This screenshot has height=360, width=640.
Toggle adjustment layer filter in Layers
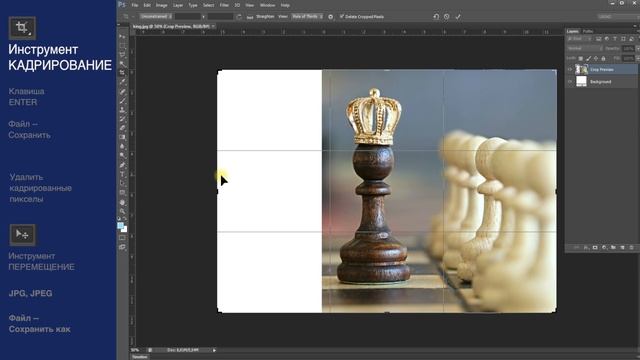click(x=607, y=39)
